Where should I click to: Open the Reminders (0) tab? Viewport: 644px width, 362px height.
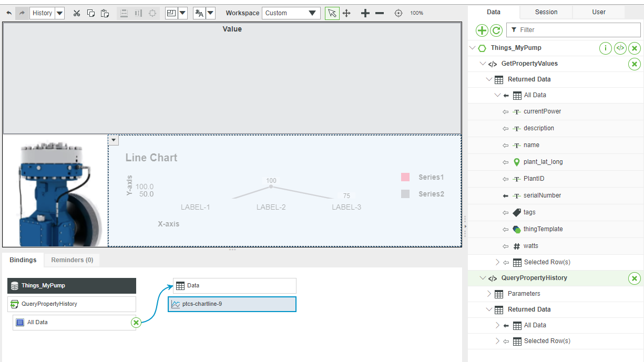click(71, 260)
